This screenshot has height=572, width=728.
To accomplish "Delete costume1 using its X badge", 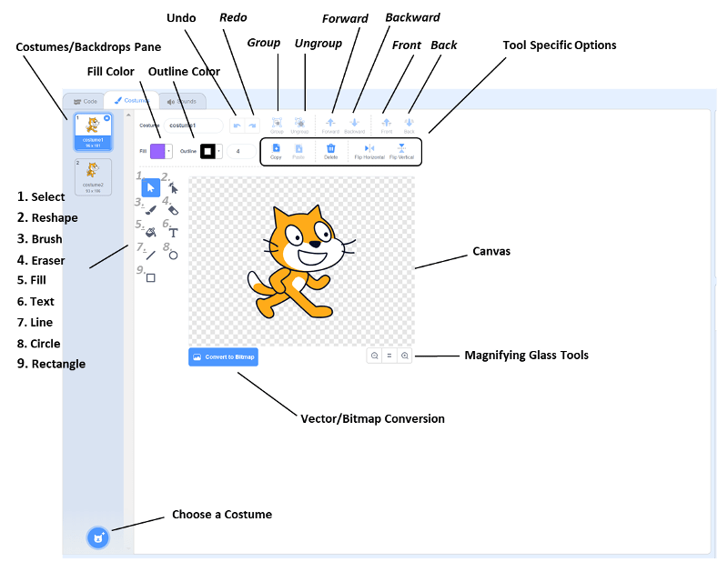I will point(107,118).
